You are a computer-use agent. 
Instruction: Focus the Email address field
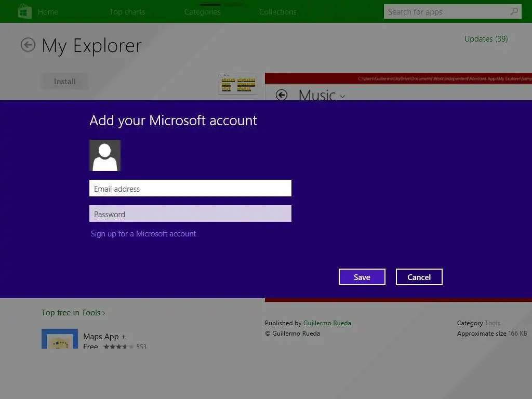(190, 188)
